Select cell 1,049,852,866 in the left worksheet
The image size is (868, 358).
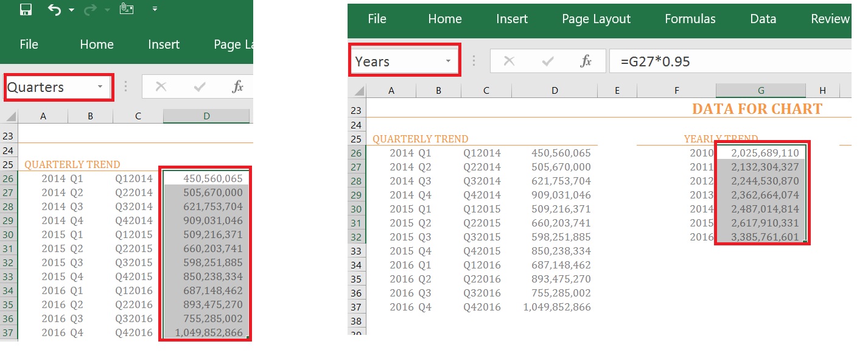tap(206, 332)
